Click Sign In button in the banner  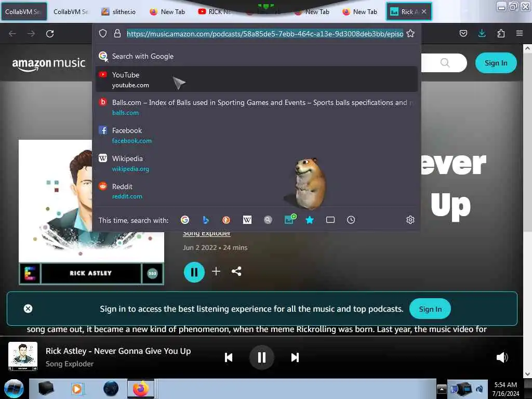click(x=430, y=309)
